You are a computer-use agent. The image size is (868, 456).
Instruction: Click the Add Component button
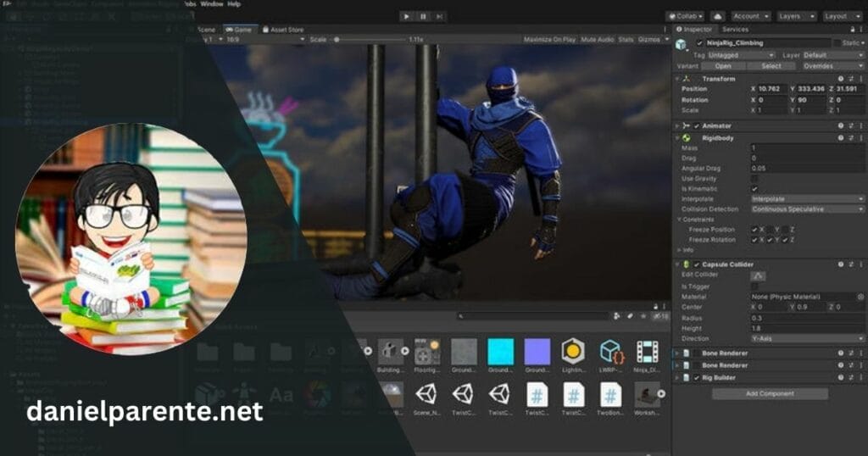click(x=770, y=394)
